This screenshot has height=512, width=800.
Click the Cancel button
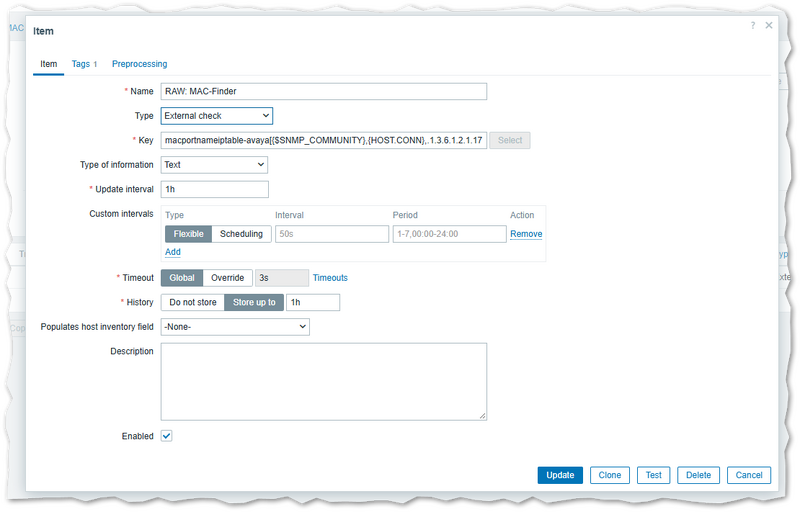tap(749, 475)
